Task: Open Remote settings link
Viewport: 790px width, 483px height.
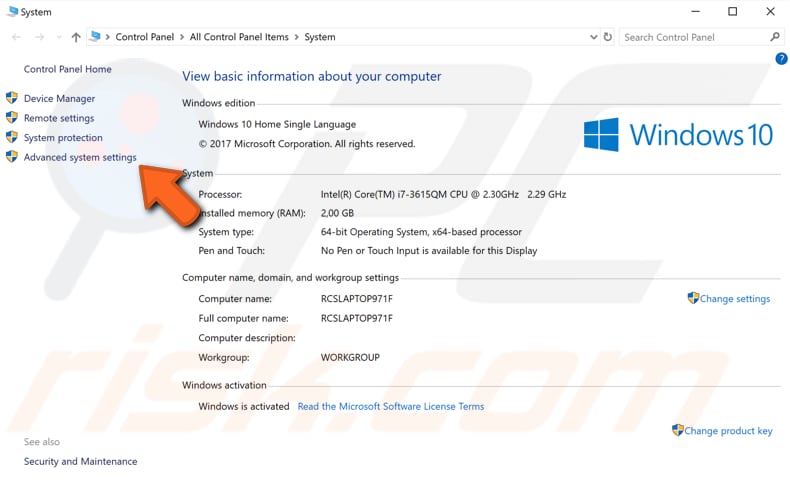Action: coord(59,118)
